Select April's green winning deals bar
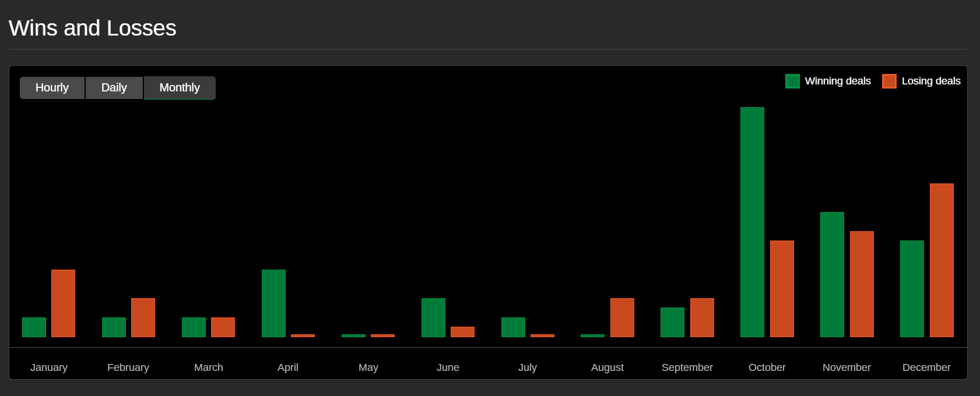Viewport: 980px width, 396px height. click(273, 303)
